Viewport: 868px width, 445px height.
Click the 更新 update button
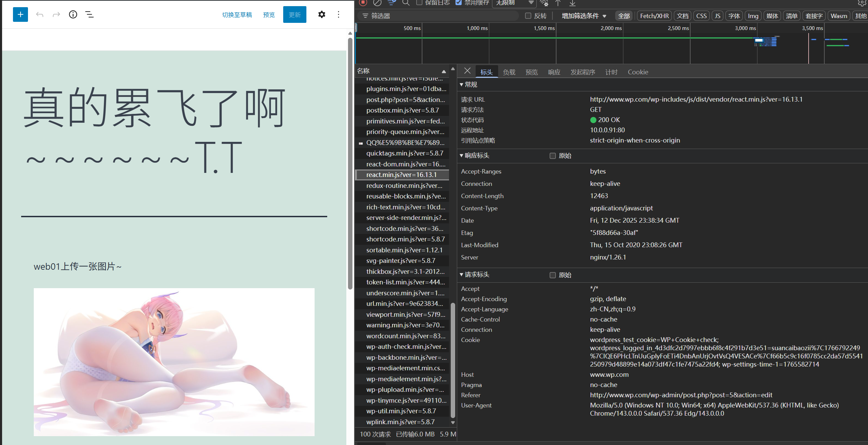(x=294, y=15)
